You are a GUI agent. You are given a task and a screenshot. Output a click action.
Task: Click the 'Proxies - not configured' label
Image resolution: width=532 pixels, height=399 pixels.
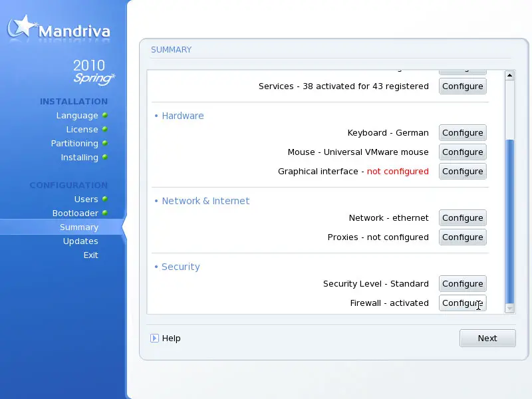378,237
